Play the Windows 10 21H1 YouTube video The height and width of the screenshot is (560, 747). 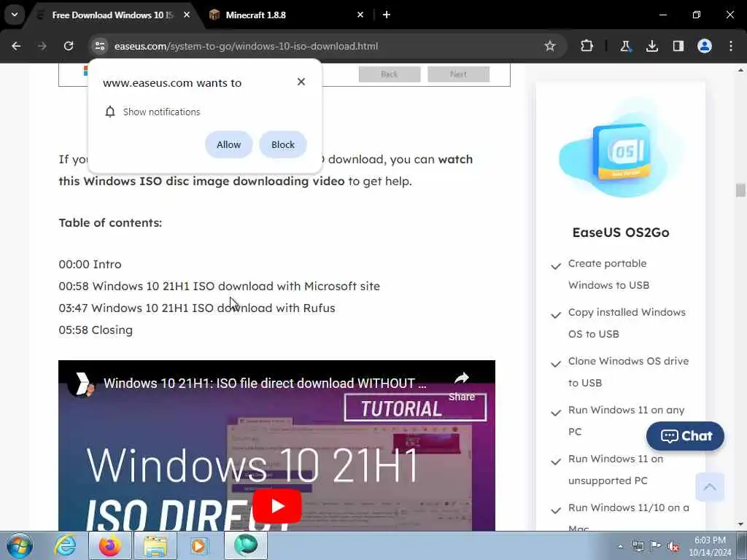coord(276,506)
